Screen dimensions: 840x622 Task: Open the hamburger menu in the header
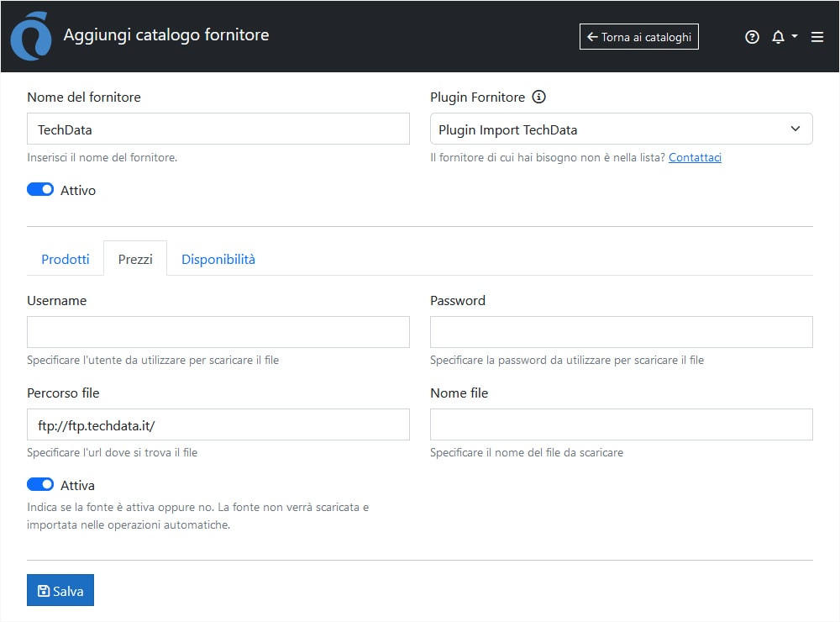click(816, 37)
